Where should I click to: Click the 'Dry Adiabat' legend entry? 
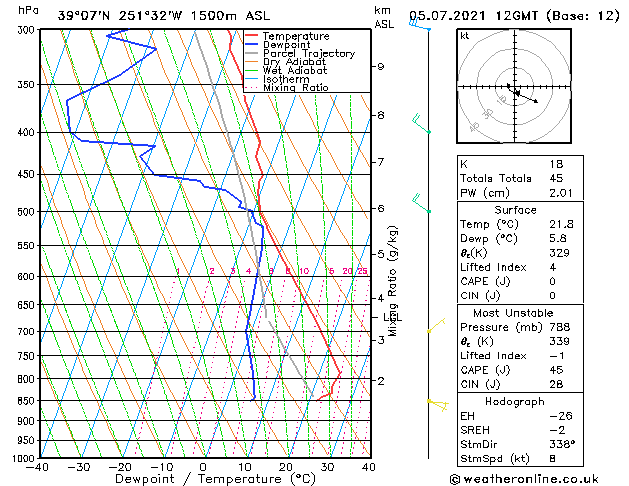pyautogui.click(x=294, y=62)
